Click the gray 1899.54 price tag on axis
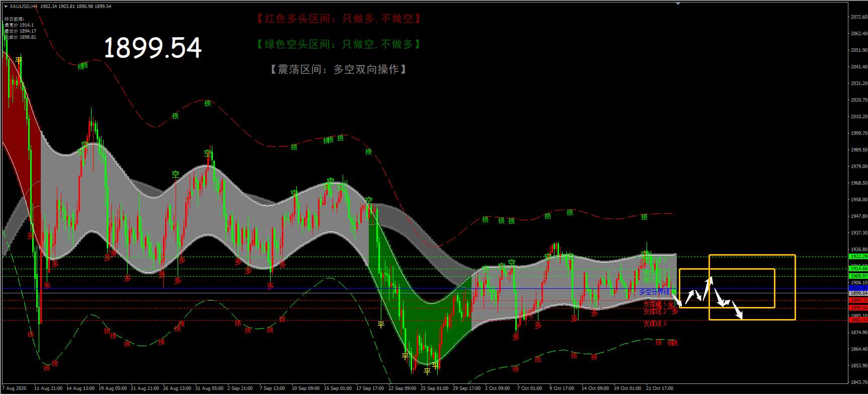 [x=858, y=293]
